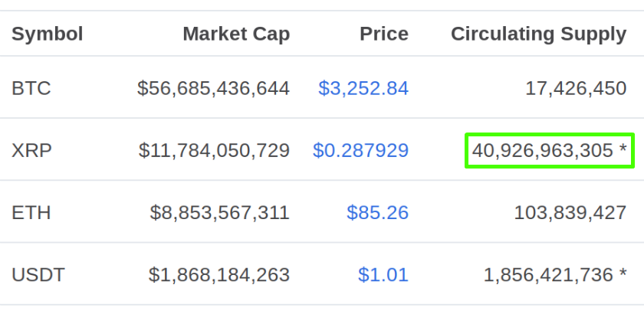Image resolution: width=644 pixels, height=311 pixels.
Task: Click ETH circulating supply 103,839,427
Action: point(570,212)
